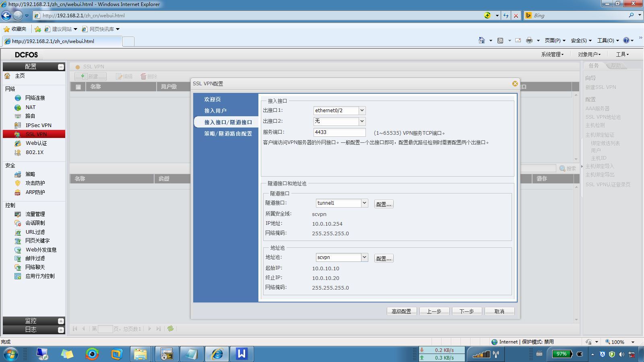
Task: Open the 100% zoom level control
Action: [x=620, y=342]
